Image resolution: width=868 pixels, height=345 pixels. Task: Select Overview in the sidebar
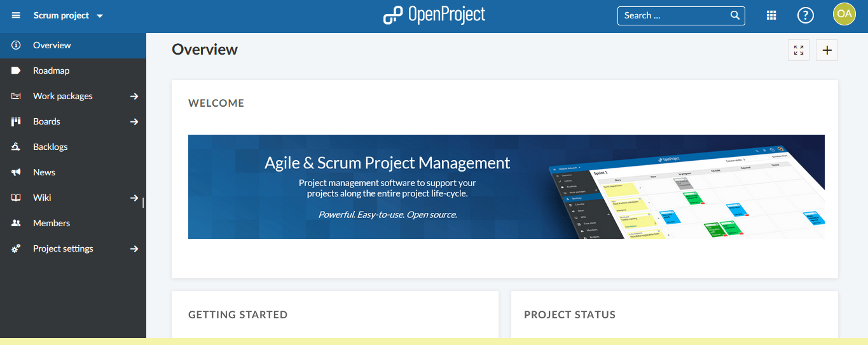[52, 45]
